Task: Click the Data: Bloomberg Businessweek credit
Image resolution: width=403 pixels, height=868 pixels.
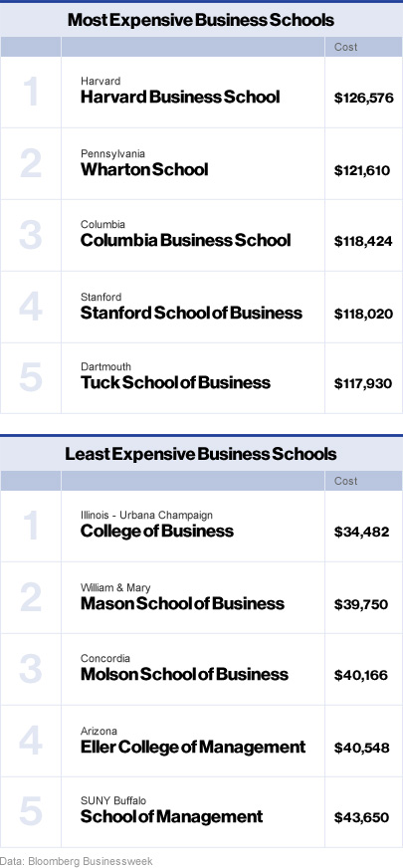Action: click(77, 861)
